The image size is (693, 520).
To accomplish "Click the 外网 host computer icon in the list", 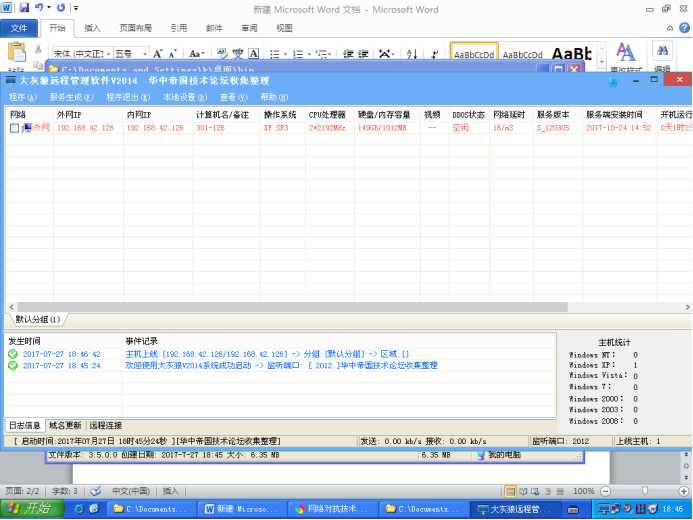I will click(27, 128).
